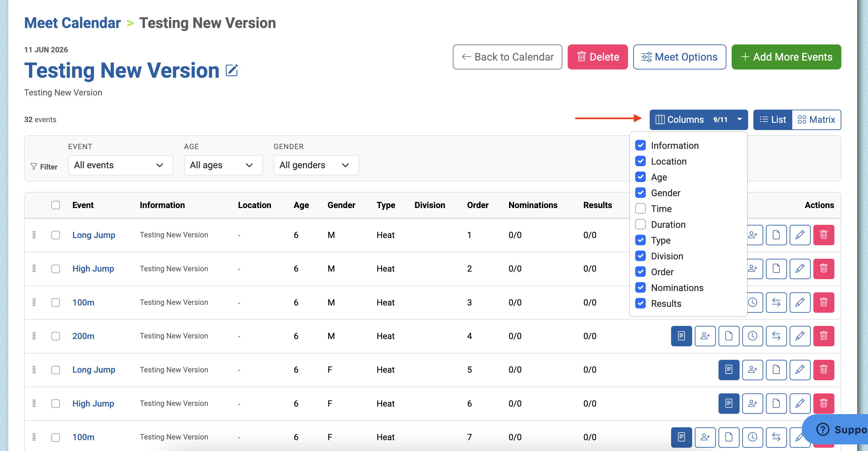Uncheck Gender in the Columns dropdown list
868x451 pixels.
tap(640, 193)
